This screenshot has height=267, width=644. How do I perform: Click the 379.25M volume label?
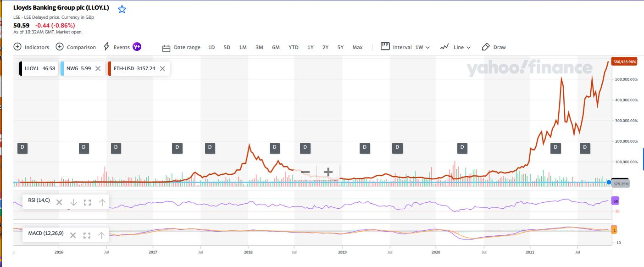620,184
